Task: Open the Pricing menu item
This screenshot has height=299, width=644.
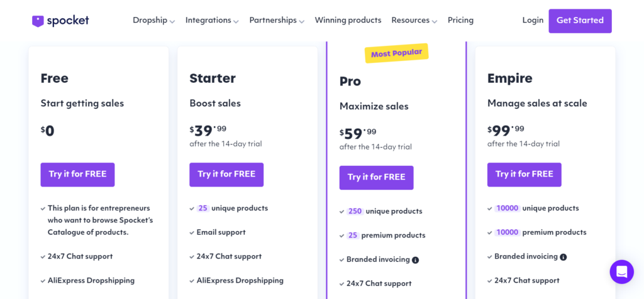Action: pos(460,20)
